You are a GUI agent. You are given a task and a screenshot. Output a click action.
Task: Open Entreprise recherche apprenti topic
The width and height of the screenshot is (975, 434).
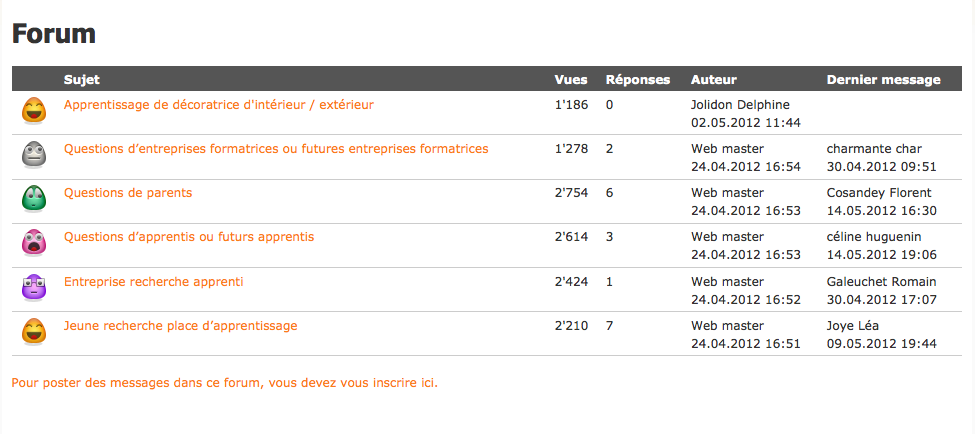154,282
